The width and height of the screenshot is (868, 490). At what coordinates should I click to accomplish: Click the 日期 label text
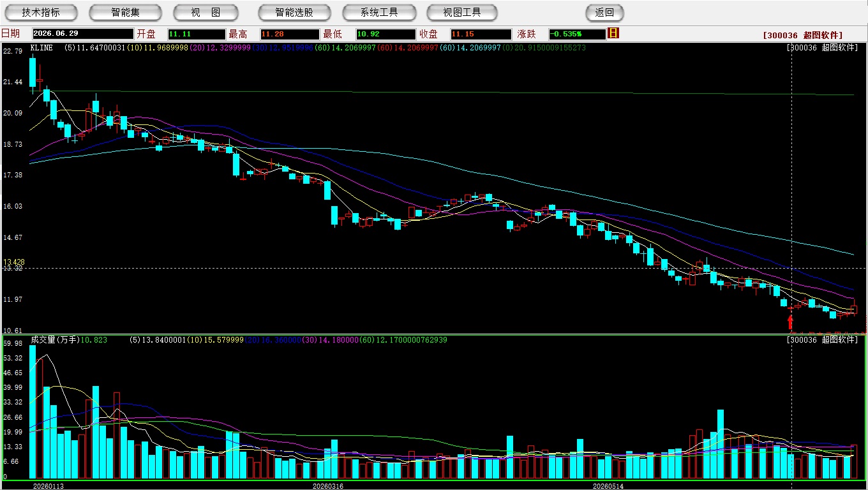tap(10, 34)
